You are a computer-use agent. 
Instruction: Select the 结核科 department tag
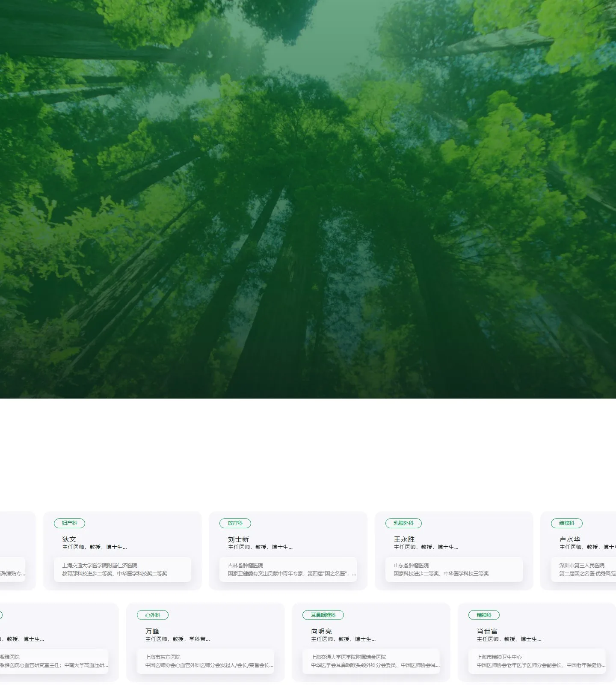pos(567,523)
